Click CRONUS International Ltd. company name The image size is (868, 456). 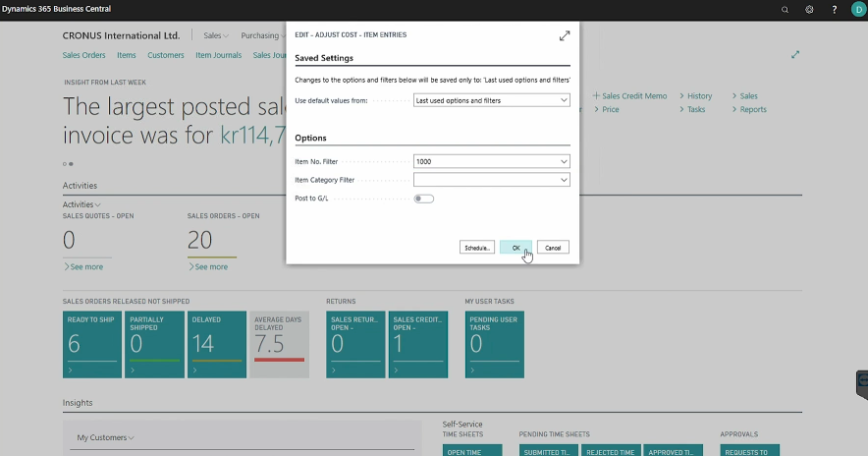point(121,35)
